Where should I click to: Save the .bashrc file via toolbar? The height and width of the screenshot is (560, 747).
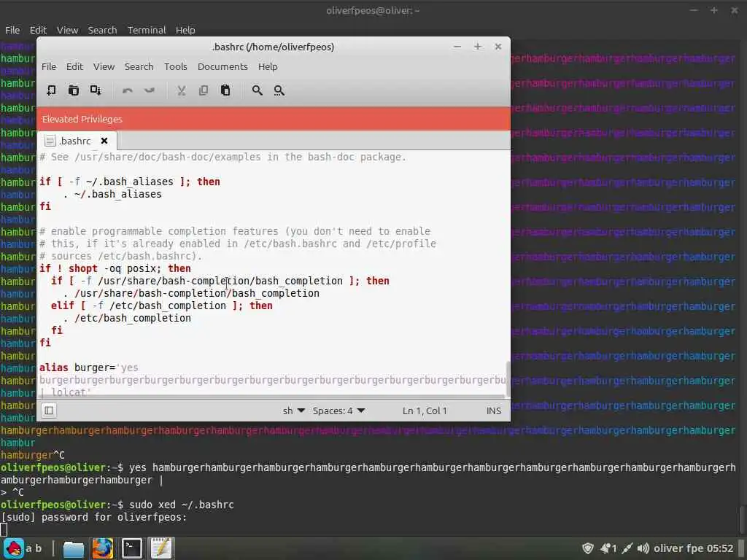tap(96, 90)
